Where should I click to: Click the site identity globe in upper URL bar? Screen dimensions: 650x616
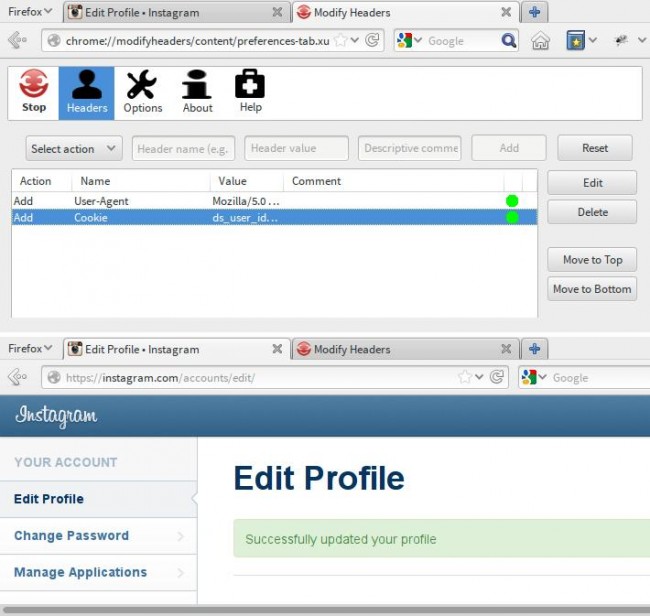click(x=54, y=41)
